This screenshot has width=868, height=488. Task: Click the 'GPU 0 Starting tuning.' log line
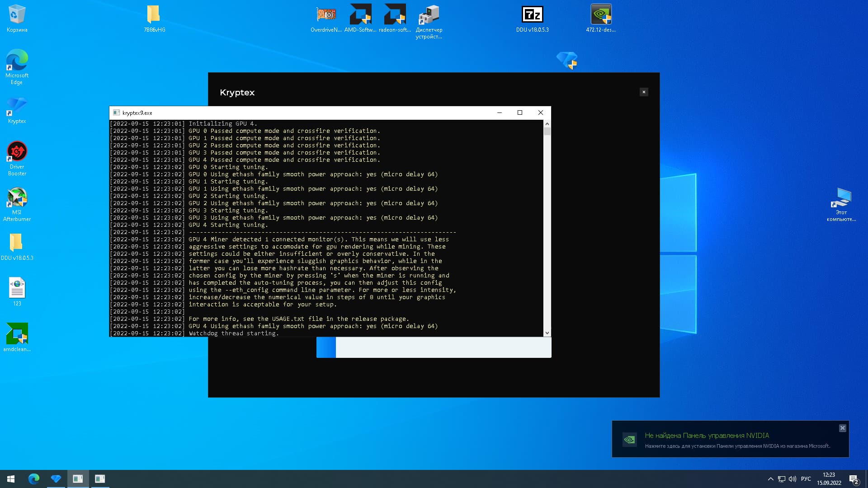[x=228, y=167]
